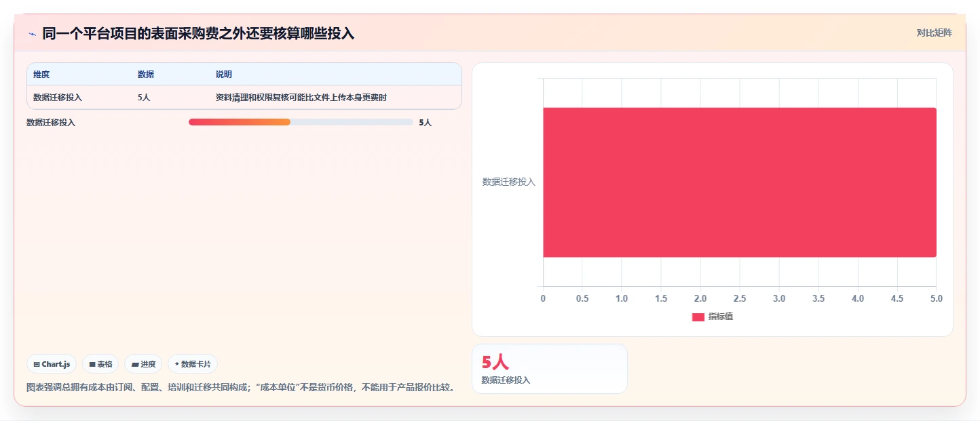
Task: Click the 说明 column header
Action: click(x=224, y=75)
